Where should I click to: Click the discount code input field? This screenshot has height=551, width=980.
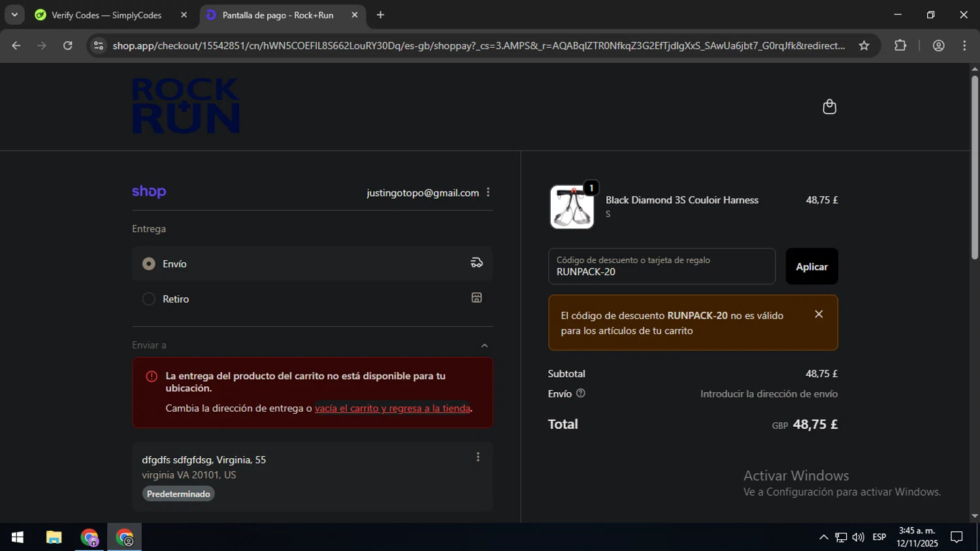point(662,266)
